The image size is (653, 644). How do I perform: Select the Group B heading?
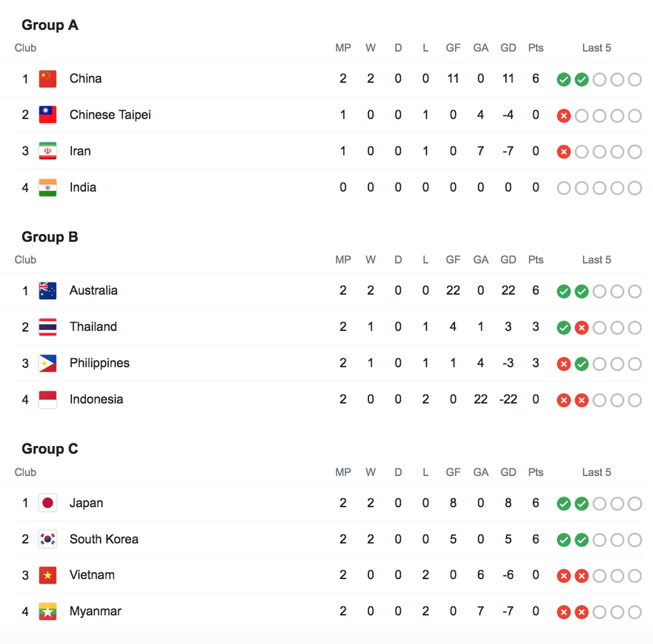coord(50,236)
